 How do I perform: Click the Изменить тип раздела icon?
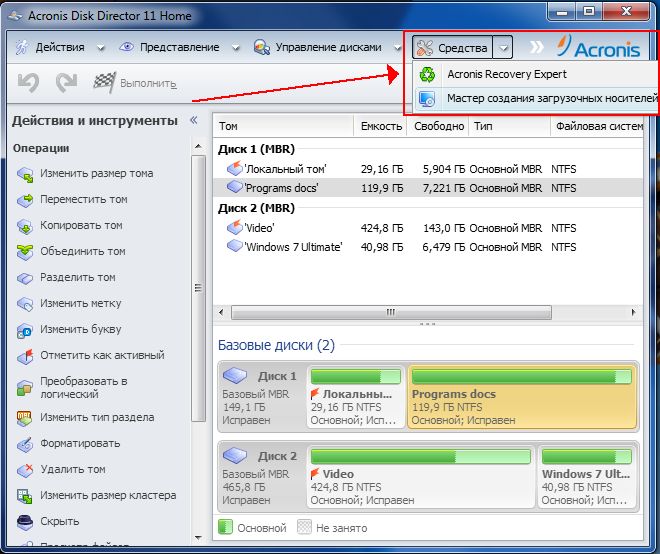[25, 418]
